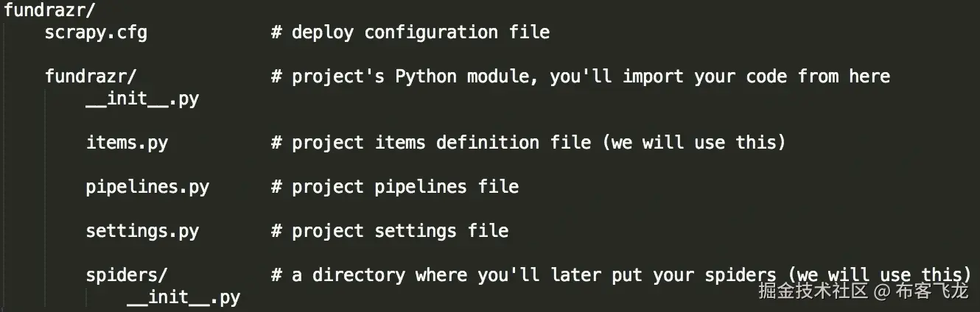The width and height of the screenshot is (980, 312).
Task: Select the pipelines.py file
Action: pyautogui.click(x=147, y=187)
